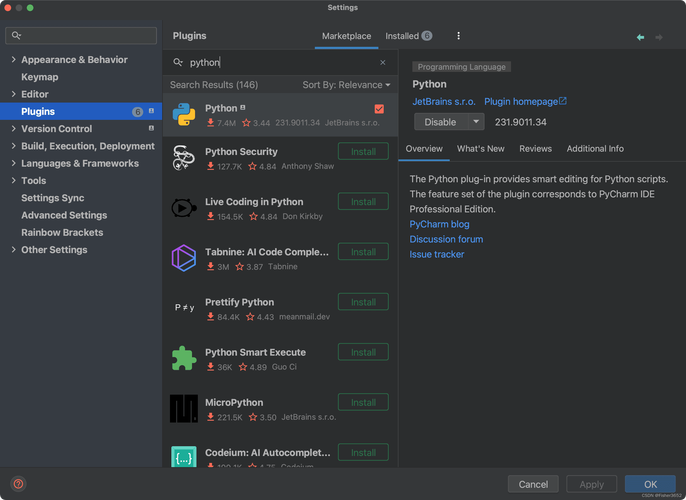Click the Tabnine plugin icon

[x=184, y=258]
